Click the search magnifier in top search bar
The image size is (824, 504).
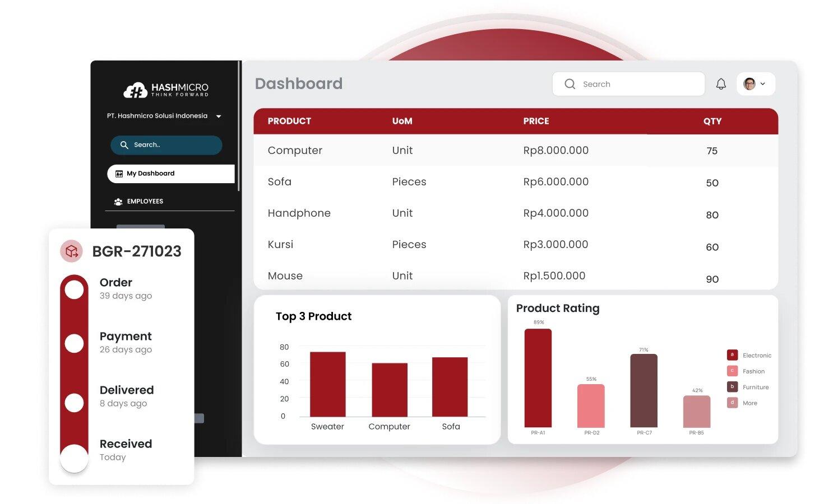[570, 83]
